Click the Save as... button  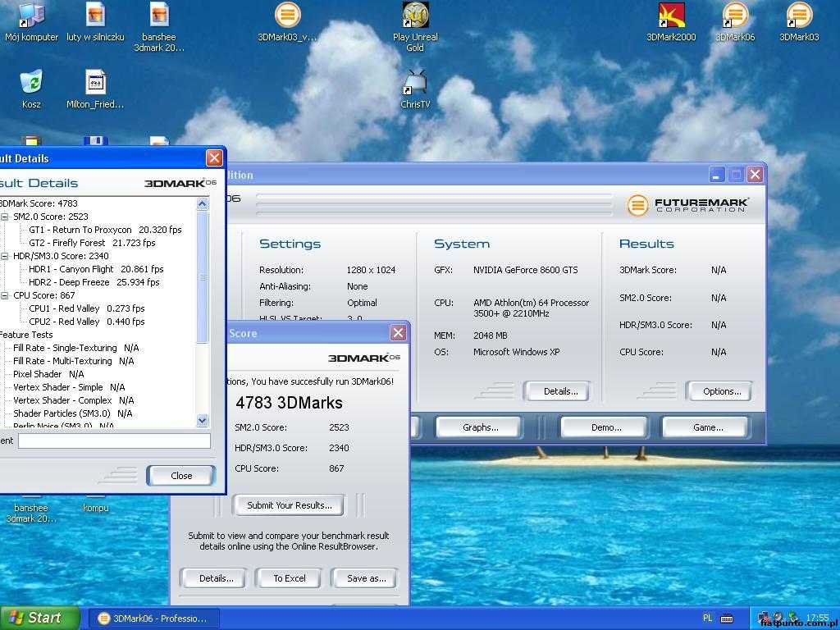pyautogui.click(x=365, y=578)
